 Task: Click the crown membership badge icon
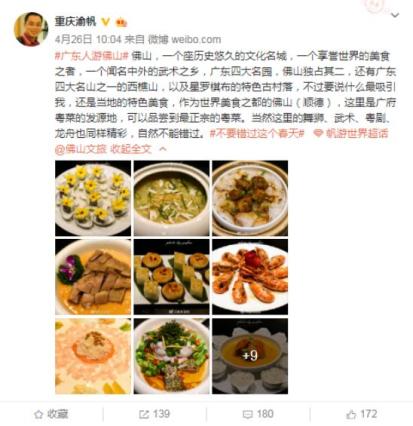click(121, 22)
